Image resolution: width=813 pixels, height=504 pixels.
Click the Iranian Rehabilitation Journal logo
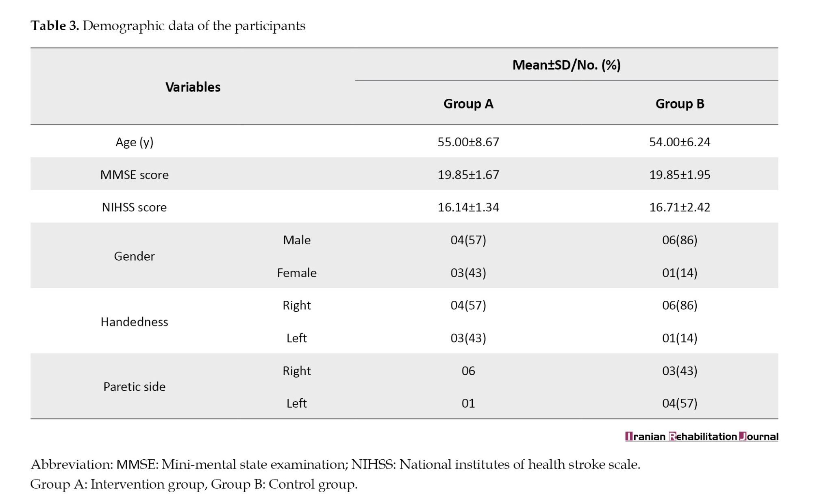[701, 437]
